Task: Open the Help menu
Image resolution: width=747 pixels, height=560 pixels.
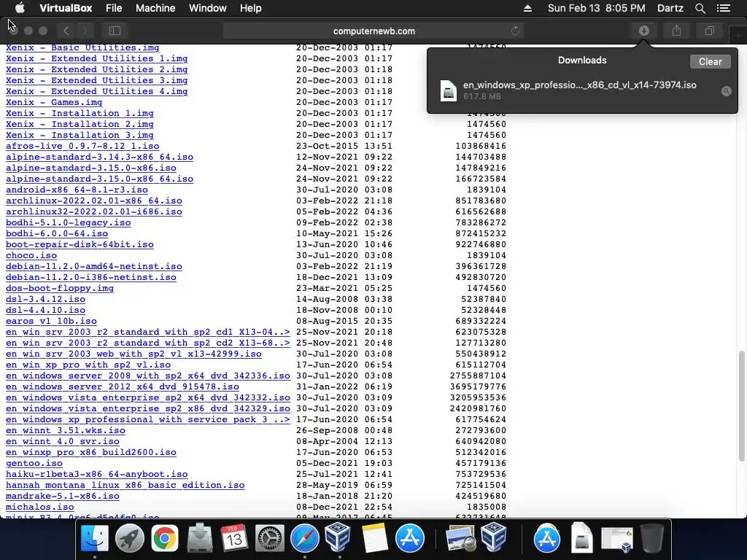Action: point(251,8)
